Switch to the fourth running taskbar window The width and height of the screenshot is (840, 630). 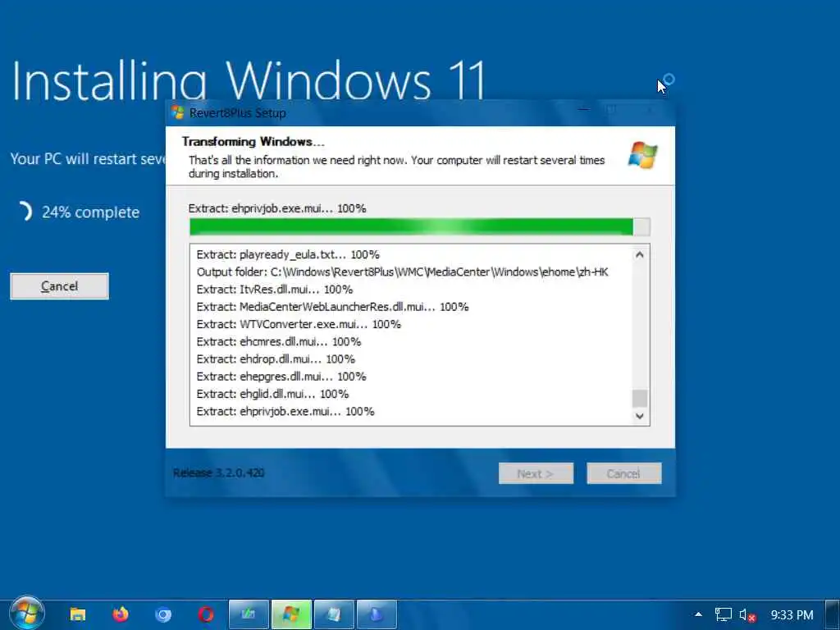pyautogui.click(x=377, y=614)
